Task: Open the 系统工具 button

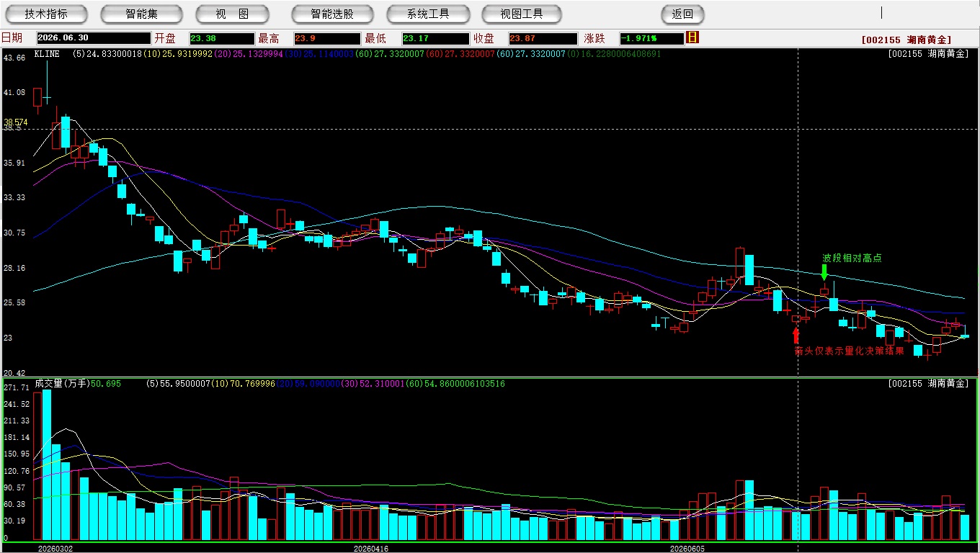Action: point(428,14)
